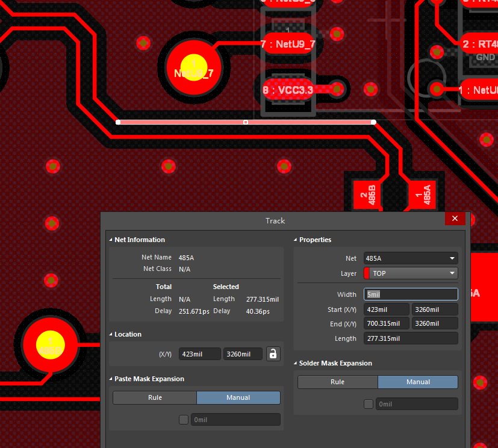Viewport: 498px width, 448px height.
Task: Click the End X field 700.315mil
Action: click(387, 323)
